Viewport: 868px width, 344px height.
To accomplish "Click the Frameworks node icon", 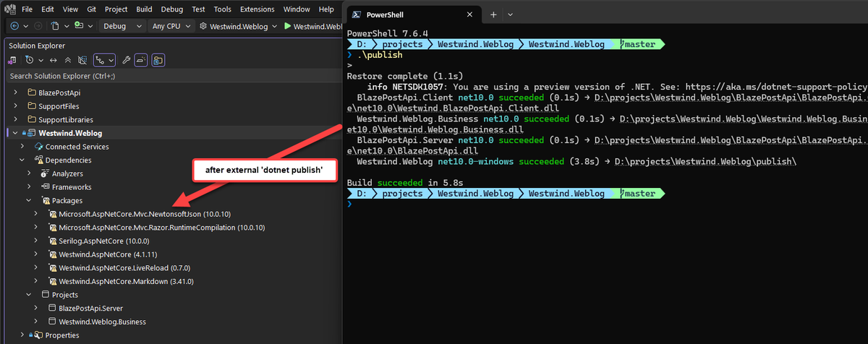I will pos(45,187).
